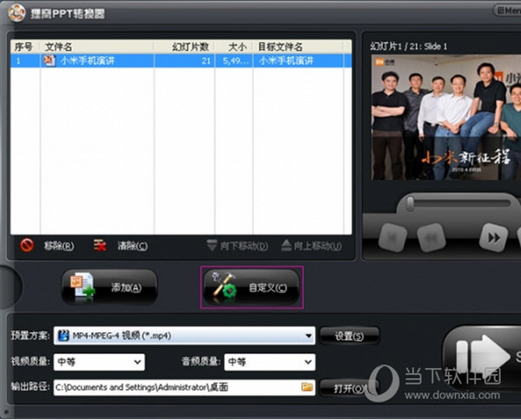The height and width of the screenshot is (420, 521).
Task: Click the 目标文件名 column header
Action: coord(298,47)
